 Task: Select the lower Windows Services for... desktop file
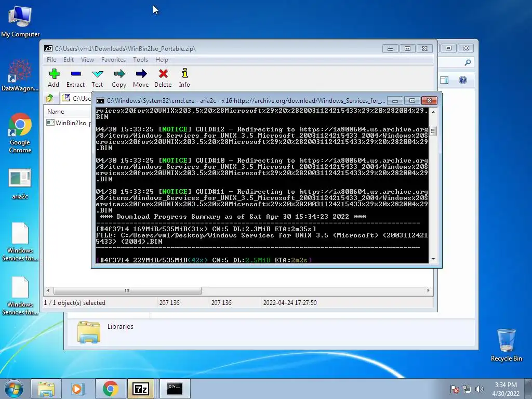pos(20,296)
